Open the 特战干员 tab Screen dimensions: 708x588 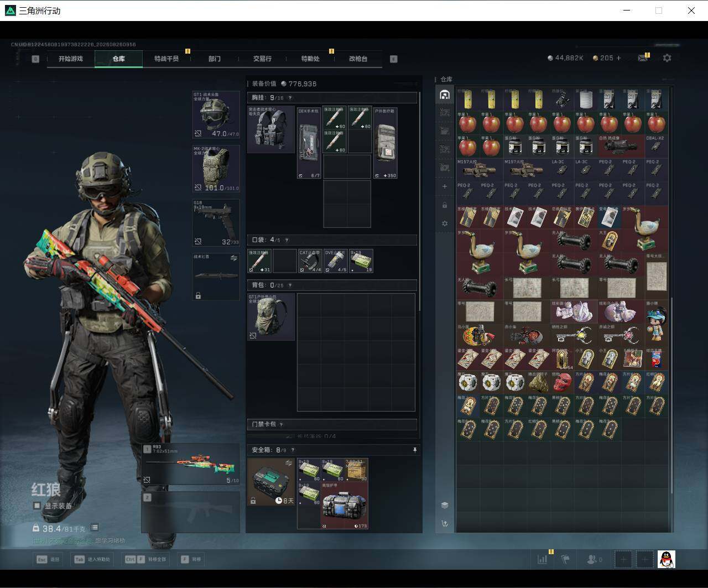(166, 59)
